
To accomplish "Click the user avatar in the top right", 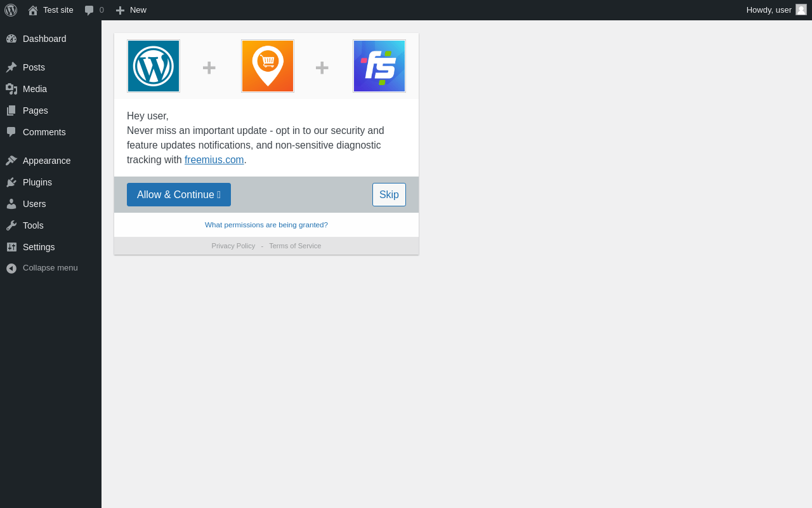I will point(801,10).
